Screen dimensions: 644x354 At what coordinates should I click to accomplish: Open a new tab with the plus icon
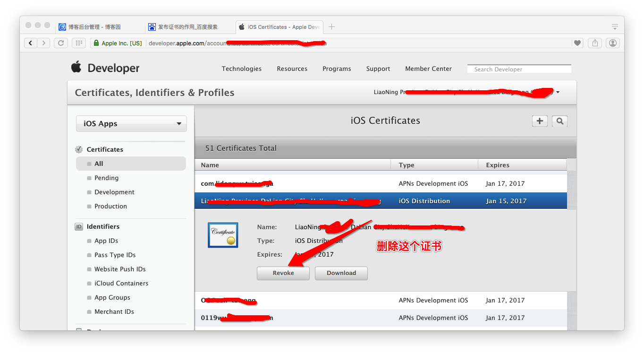[331, 27]
